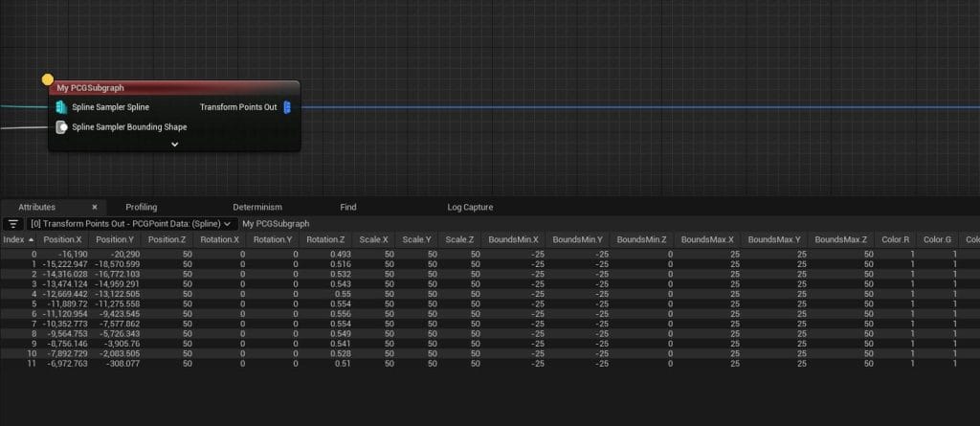Click the Index column sort arrow
The image size is (980, 426).
(x=32, y=239)
